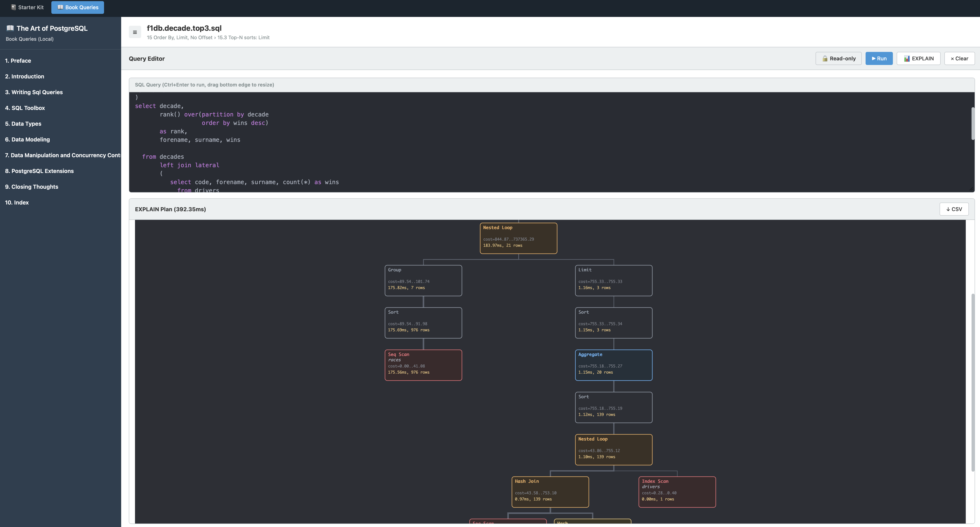980x527 pixels.
Task: Switch to the Starter Kit tab
Action: pyautogui.click(x=27, y=7)
